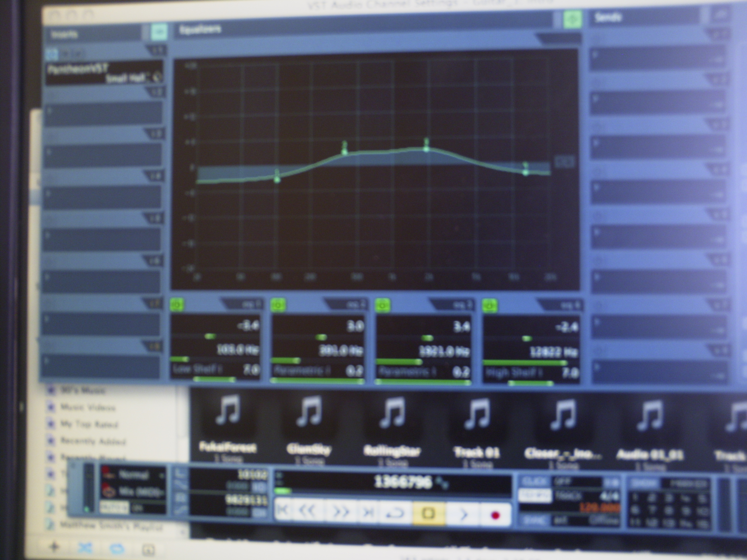Toggle the CLICK metronome button
The height and width of the screenshot is (560, 747).
tap(534, 481)
